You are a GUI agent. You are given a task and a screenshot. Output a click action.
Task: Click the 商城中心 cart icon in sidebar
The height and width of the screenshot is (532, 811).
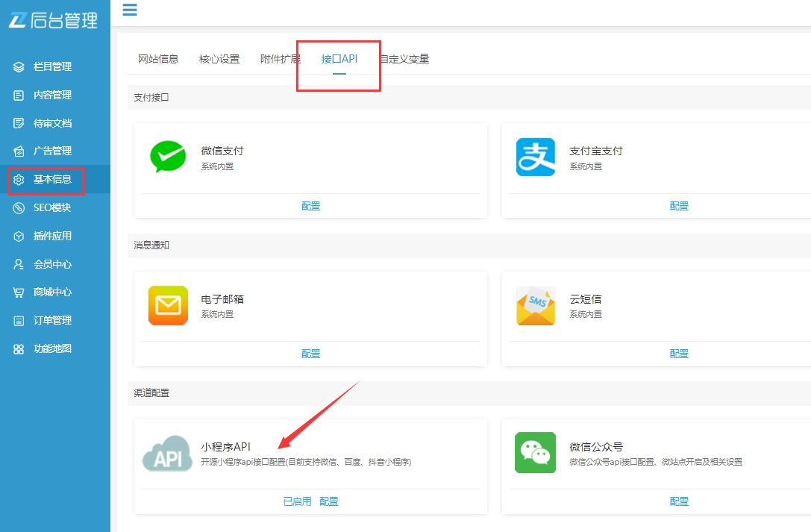(19, 292)
